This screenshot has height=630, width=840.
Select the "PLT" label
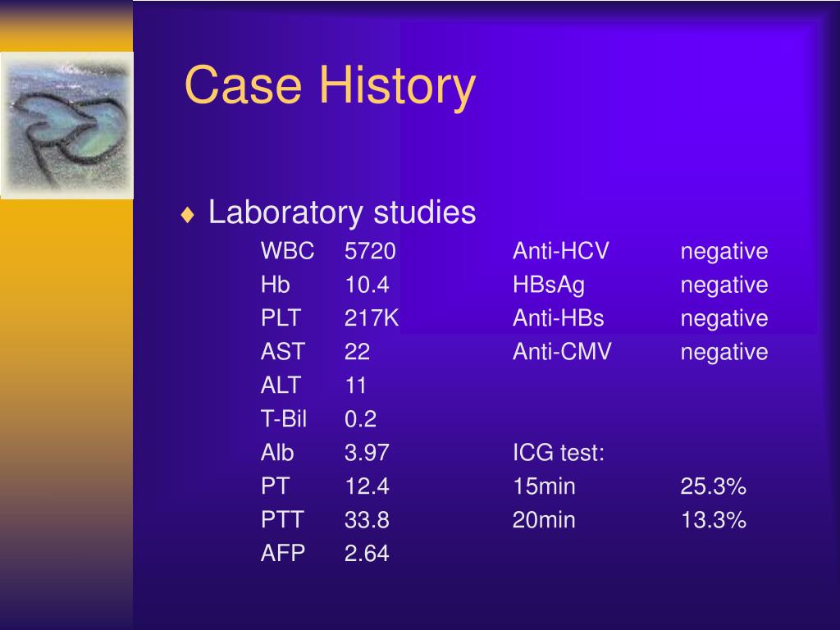tap(281, 317)
